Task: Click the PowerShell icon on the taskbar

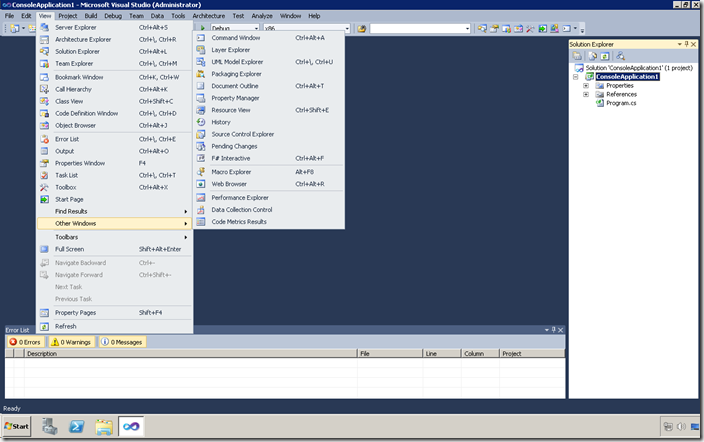Action: click(x=76, y=426)
